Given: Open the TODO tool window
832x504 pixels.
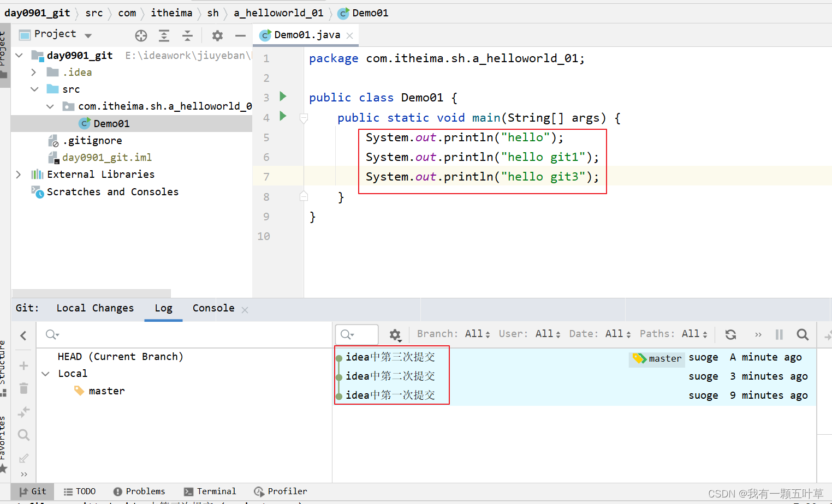Looking at the screenshot, I should coord(80,491).
